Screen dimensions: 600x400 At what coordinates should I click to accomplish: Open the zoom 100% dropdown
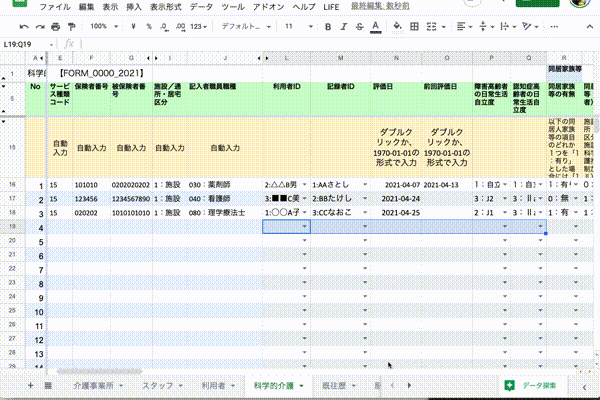tap(102, 25)
